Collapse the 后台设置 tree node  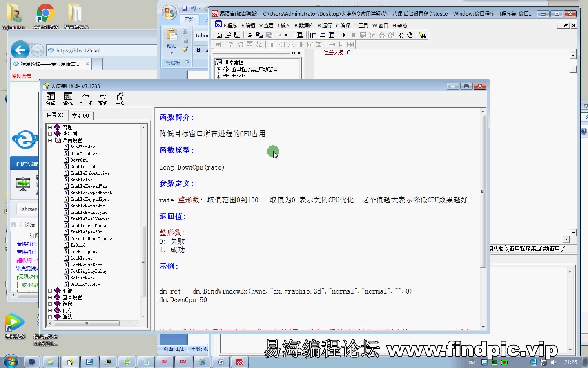click(x=50, y=140)
